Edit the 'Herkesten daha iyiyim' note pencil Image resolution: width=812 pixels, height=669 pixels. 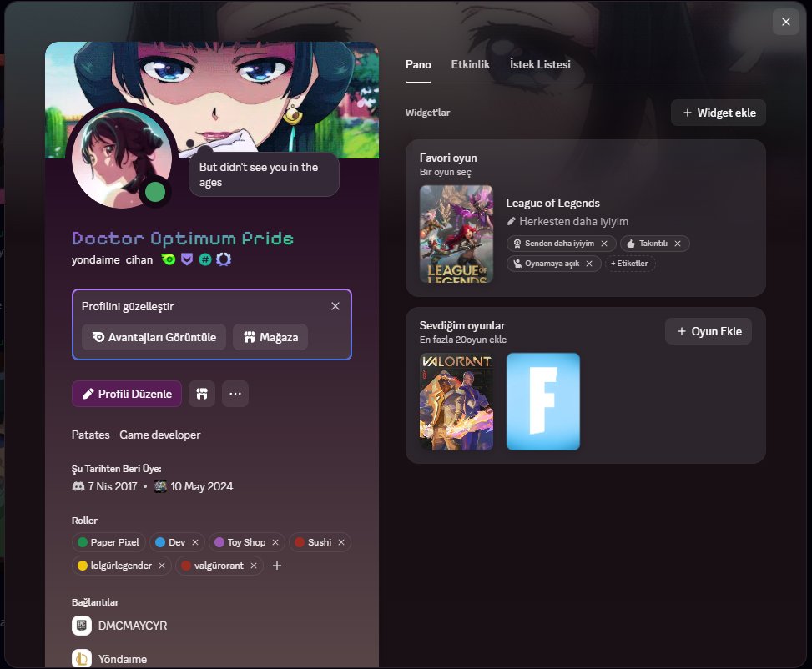[511, 222]
